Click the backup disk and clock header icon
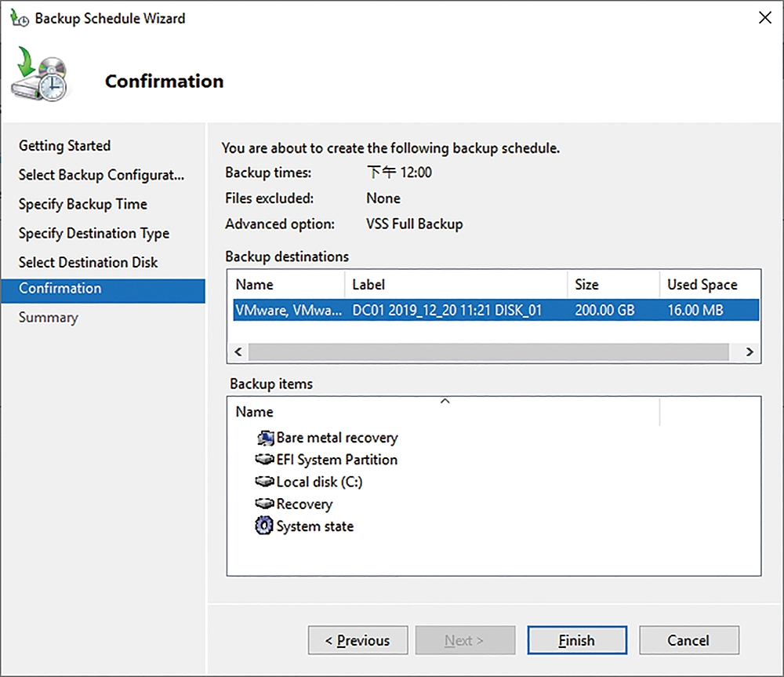The height and width of the screenshot is (677, 784). tap(40, 74)
